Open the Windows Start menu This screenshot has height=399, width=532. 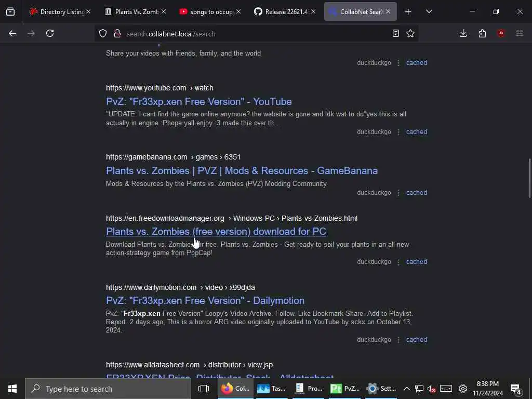[x=12, y=389]
